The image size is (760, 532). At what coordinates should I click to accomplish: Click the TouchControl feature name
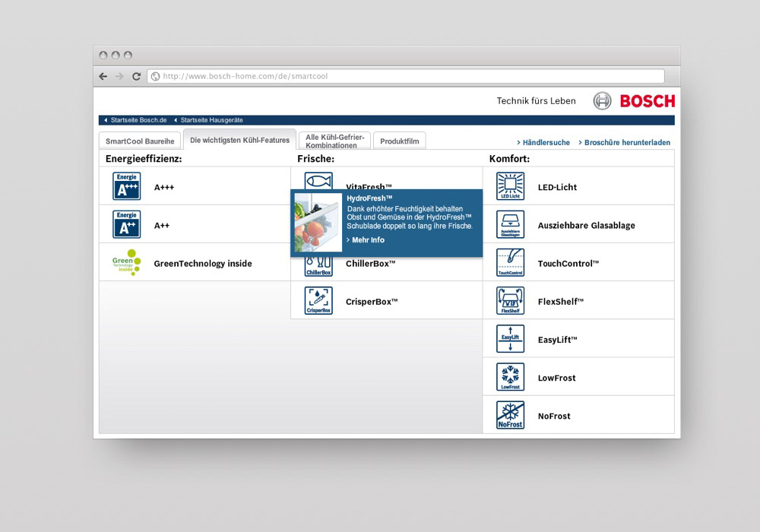[568, 264]
